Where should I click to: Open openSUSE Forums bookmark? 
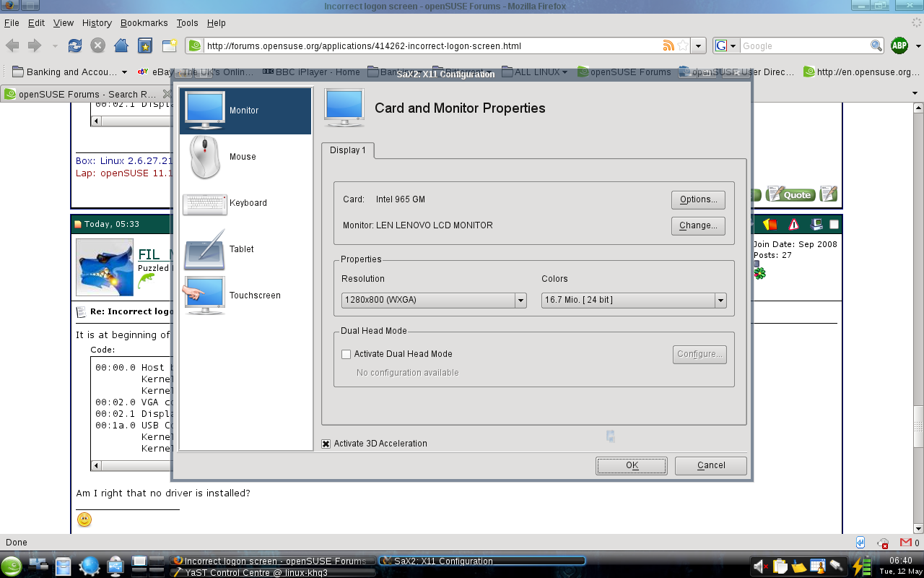click(x=624, y=72)
